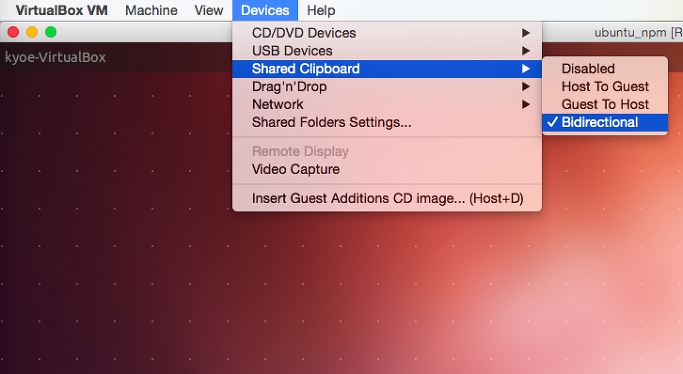Select Bidirectional clipboard sharing option
Viewport: 683px width, 374px height.
coord(605,122)
